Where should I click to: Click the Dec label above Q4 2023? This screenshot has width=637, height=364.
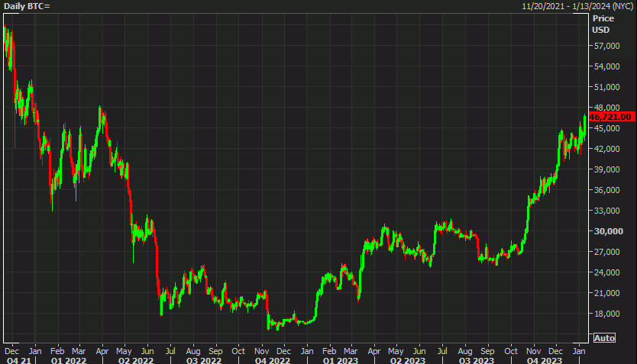pos(555,351)
